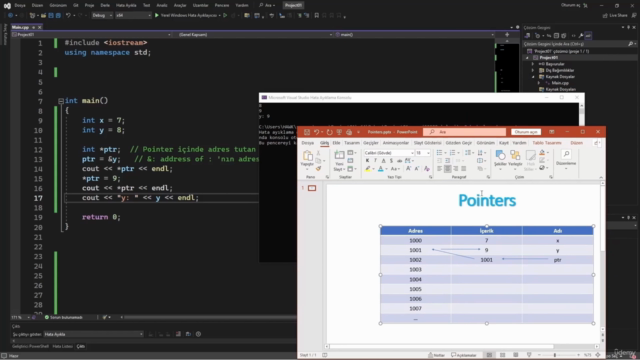
Task: Open the Araçlar menu in Visual Studio
Action: click(x=180, y=5)
